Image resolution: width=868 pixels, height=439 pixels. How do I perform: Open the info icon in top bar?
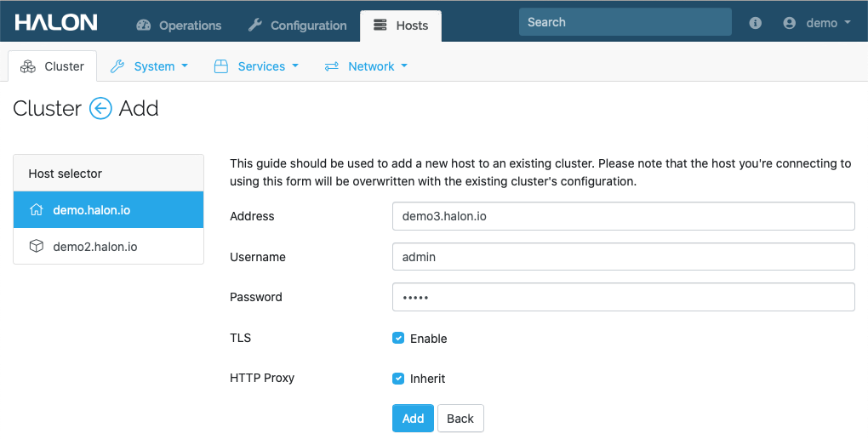click(x=755, y=23)
